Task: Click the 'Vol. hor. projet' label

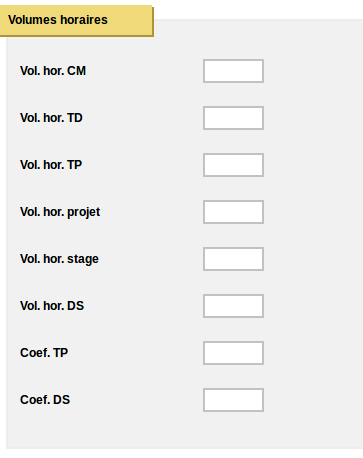Action: [60, 212]
